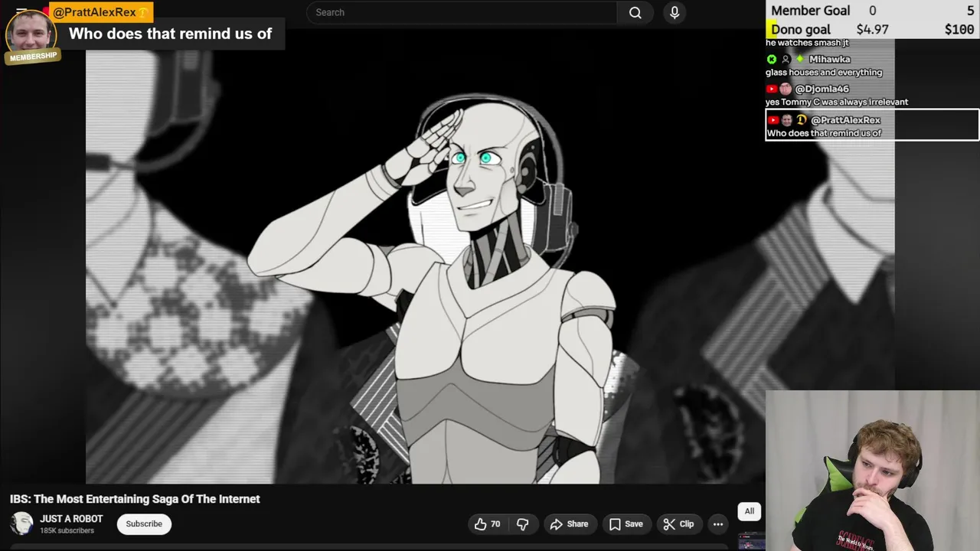Click the MEMBERSHIP badge avatar overlay
The width and height of the screenshot is (980, 551).
[x=32, y=36]
